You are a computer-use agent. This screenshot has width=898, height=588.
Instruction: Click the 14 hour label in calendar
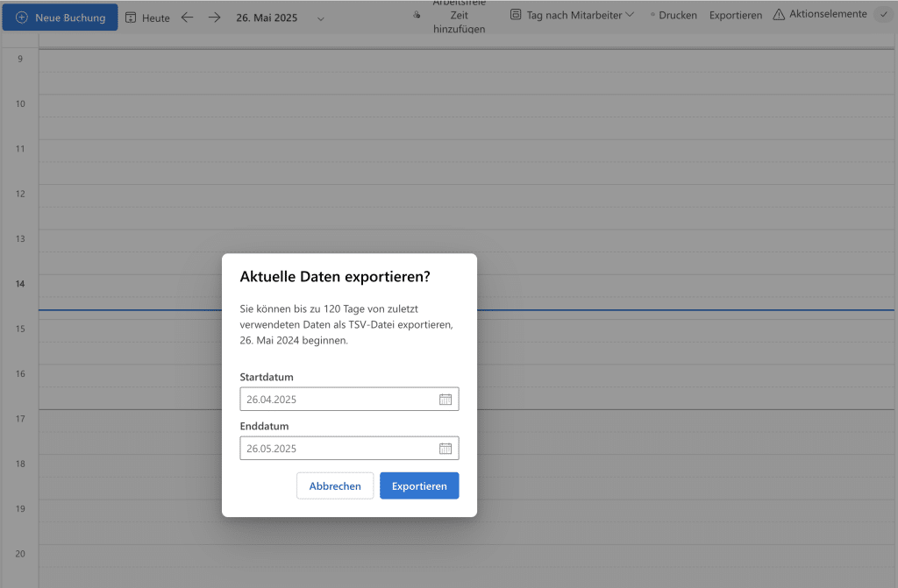click(x=19, y=284)
